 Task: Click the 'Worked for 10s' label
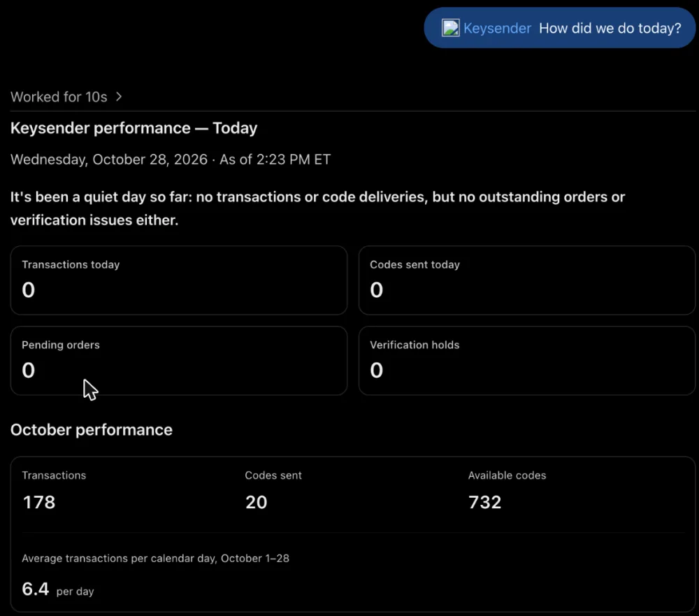pyautogui.click(x=59, y=96)
